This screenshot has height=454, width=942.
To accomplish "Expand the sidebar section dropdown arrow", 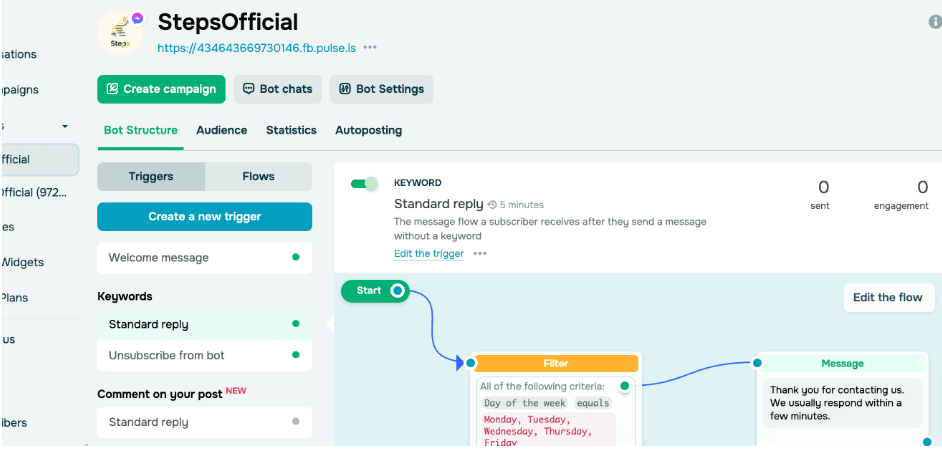I will click(65, 126).
